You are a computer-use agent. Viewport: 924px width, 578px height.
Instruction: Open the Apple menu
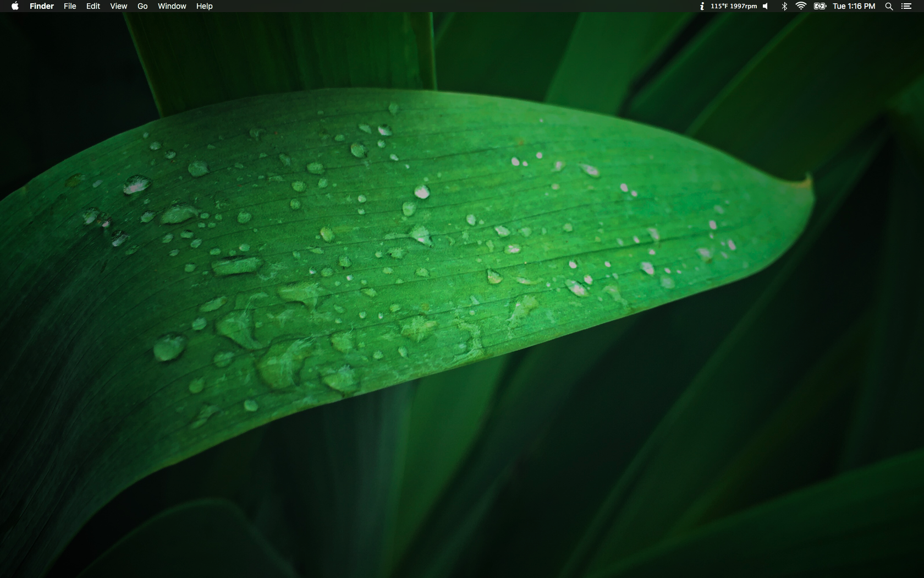(15, 6)
